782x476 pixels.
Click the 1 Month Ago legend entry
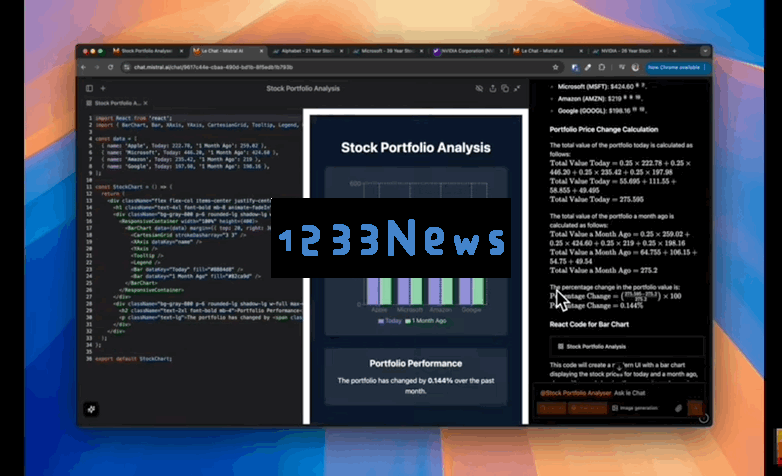pyautogui.click(x=426, y=321)
